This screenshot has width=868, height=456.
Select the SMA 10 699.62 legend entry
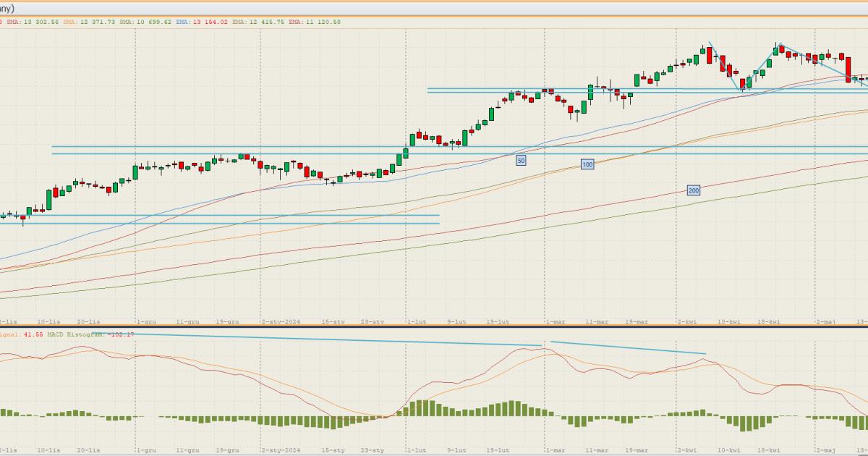point(145,22)
